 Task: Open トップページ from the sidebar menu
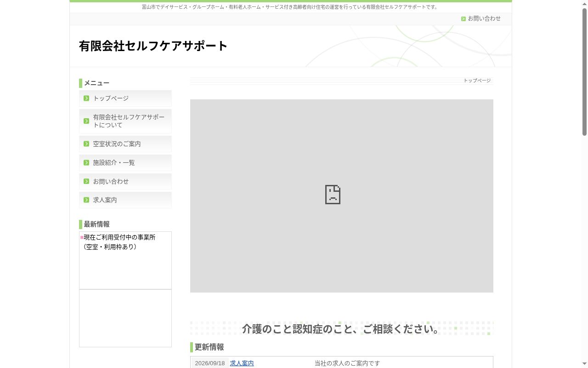125,98
